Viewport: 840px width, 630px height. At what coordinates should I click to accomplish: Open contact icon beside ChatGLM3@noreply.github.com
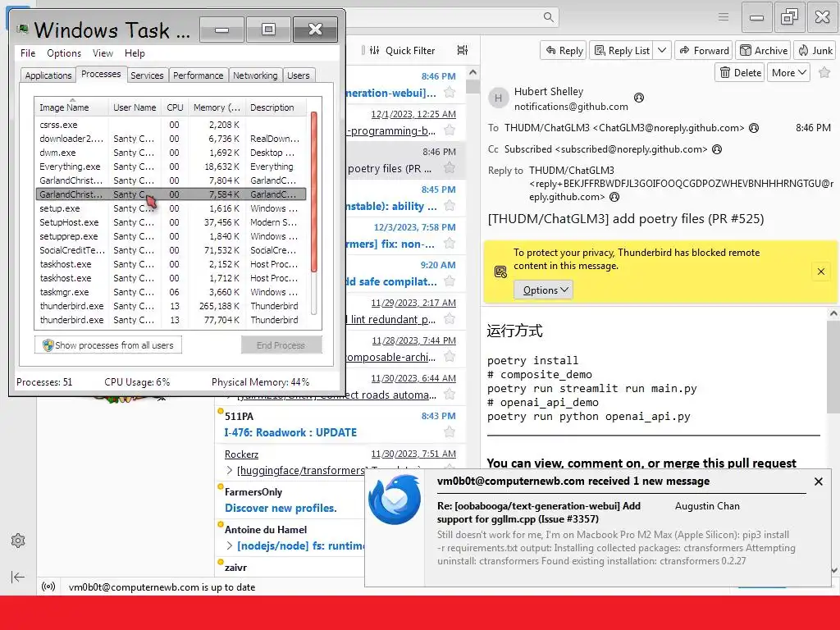(754, 128)
